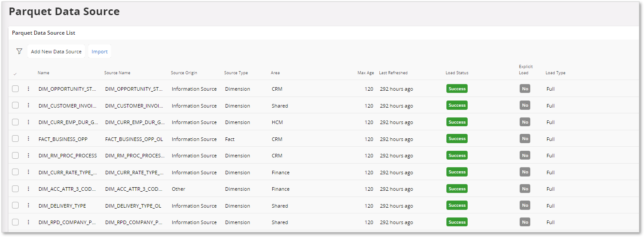Sort by the Name column header

(x=44, y=73)
